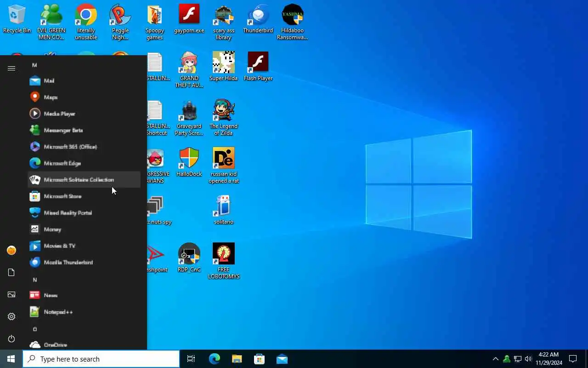This screenshot has width=588, height=368.
Task: Select Hildaboo Ransomware desktop icon
Action: pos(293,22)
